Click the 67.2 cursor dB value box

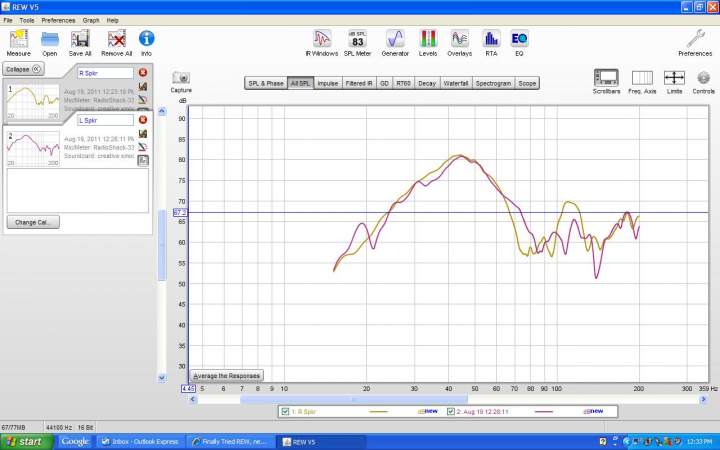tap(180, 213)
